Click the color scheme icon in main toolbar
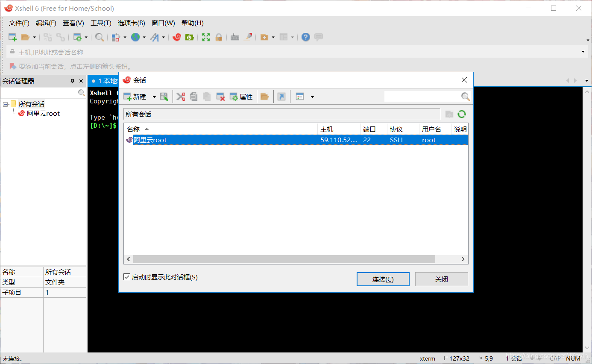Image resolution: width=592 pixels, height=364 pixels. pyautogui.click(x=116, y=37)
